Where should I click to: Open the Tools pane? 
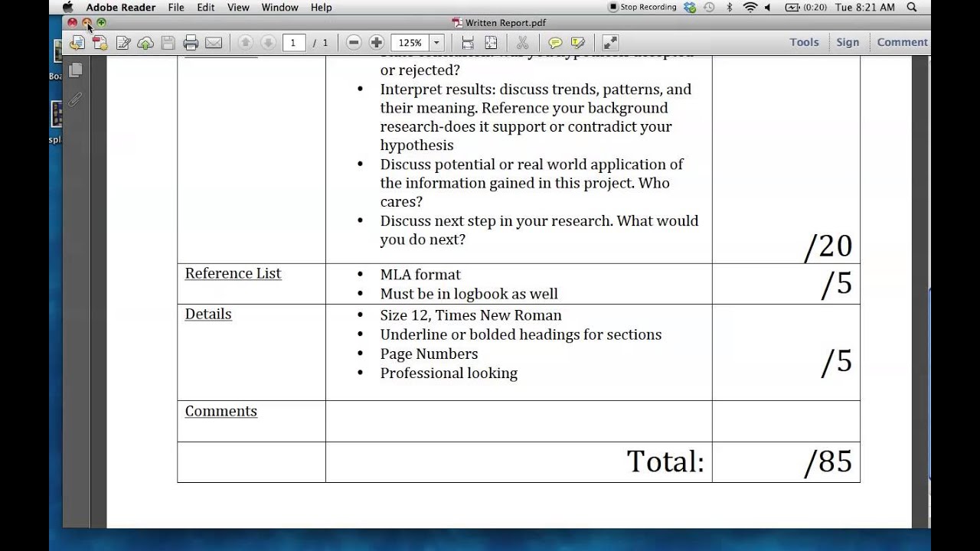tap(804, 42)
